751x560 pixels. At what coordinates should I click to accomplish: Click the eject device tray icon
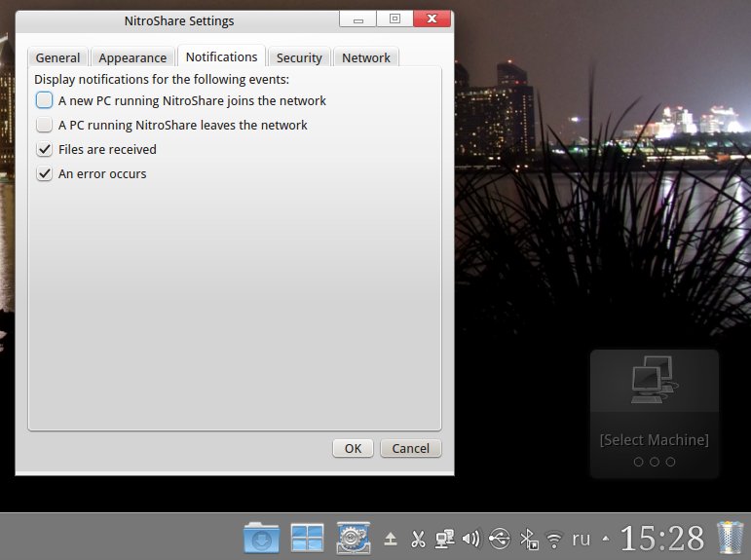(391, 540)
